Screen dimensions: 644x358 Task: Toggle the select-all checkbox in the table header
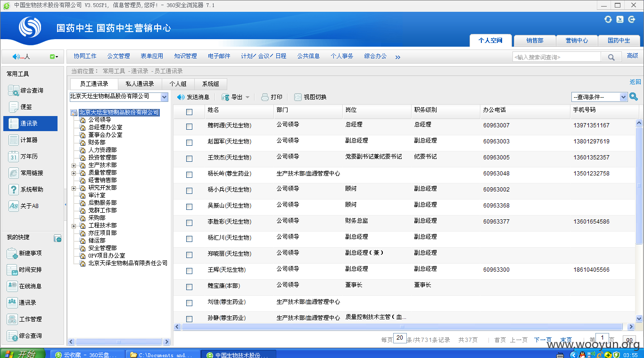[189, 112]
